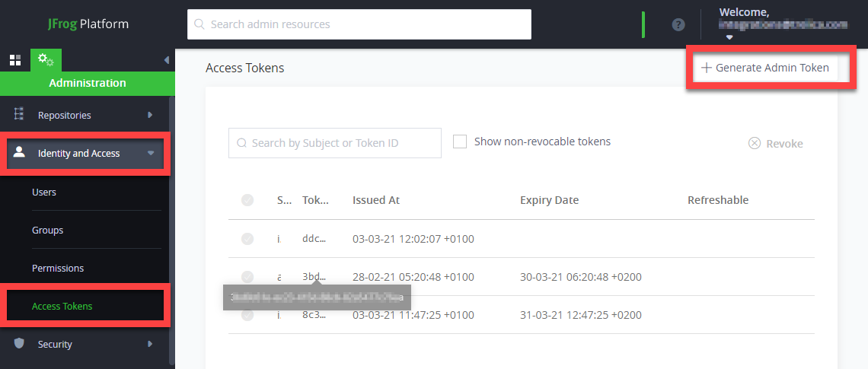The image size is (868, 369).
Task: Click the Revoke circle-x icon
Action: [755, 143]
